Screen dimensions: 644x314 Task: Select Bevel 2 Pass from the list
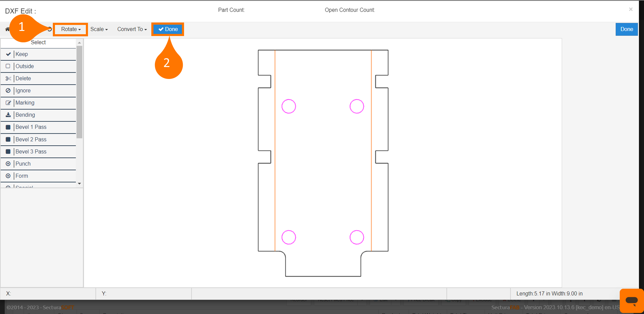(31, 139)
